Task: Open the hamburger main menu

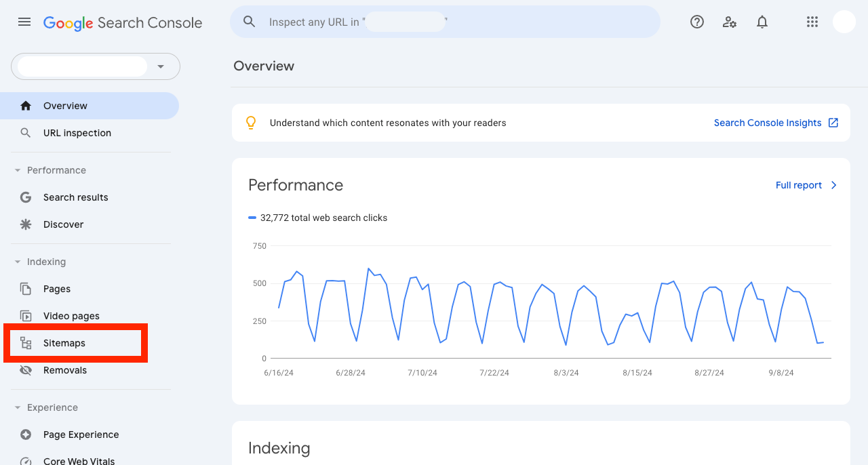Action: (x=24, y=22)
